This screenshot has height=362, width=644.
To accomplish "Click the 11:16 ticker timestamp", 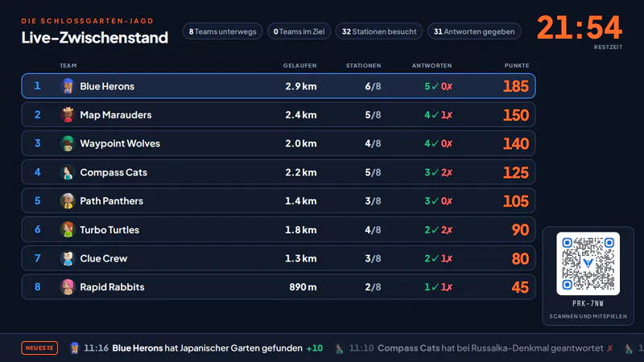I will pyautogui.click(x=96, y=348).
